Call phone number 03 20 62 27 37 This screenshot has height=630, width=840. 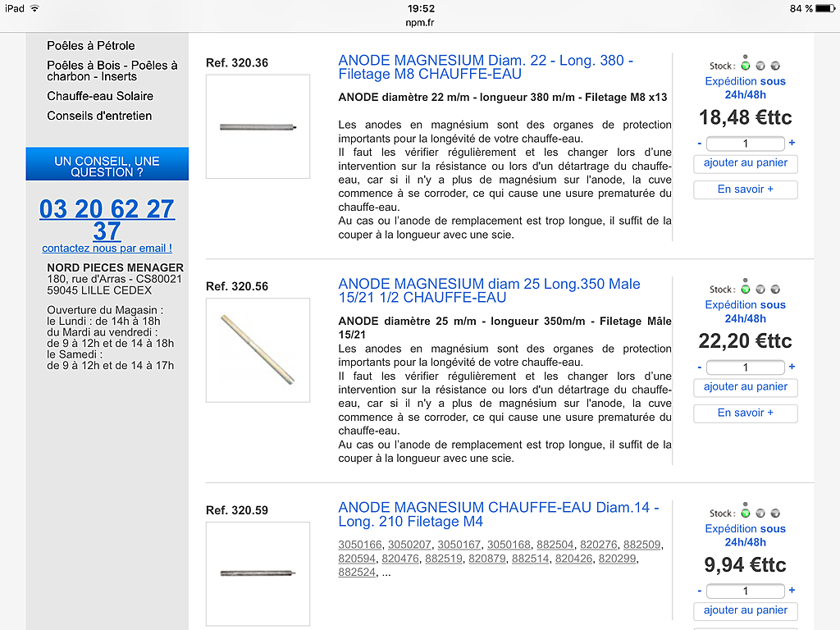[107, 220]
